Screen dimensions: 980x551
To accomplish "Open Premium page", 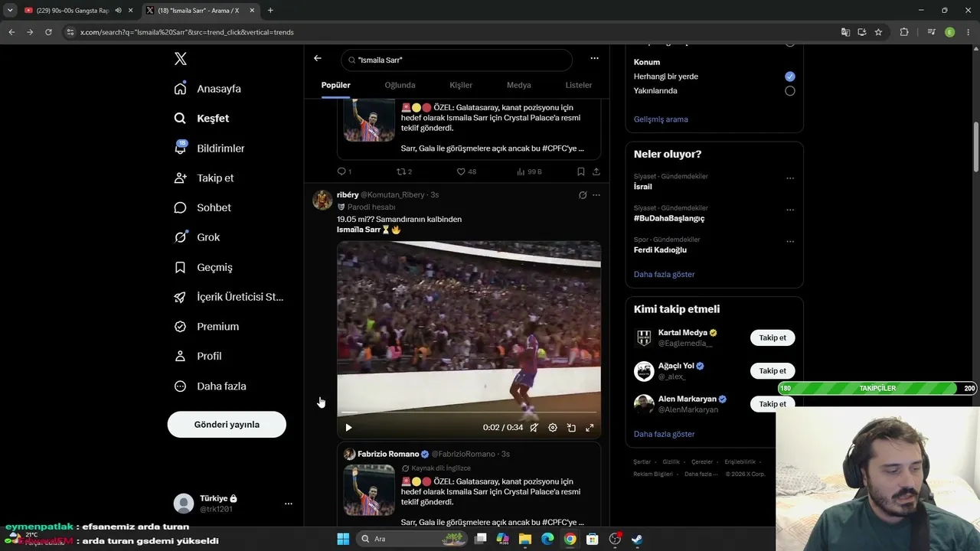I will point(207,327).
